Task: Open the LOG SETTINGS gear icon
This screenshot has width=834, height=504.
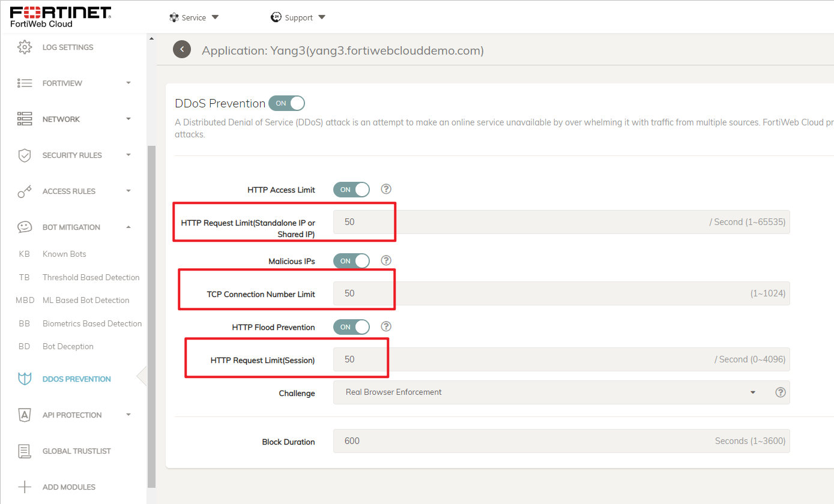Action: pos(24,47)
